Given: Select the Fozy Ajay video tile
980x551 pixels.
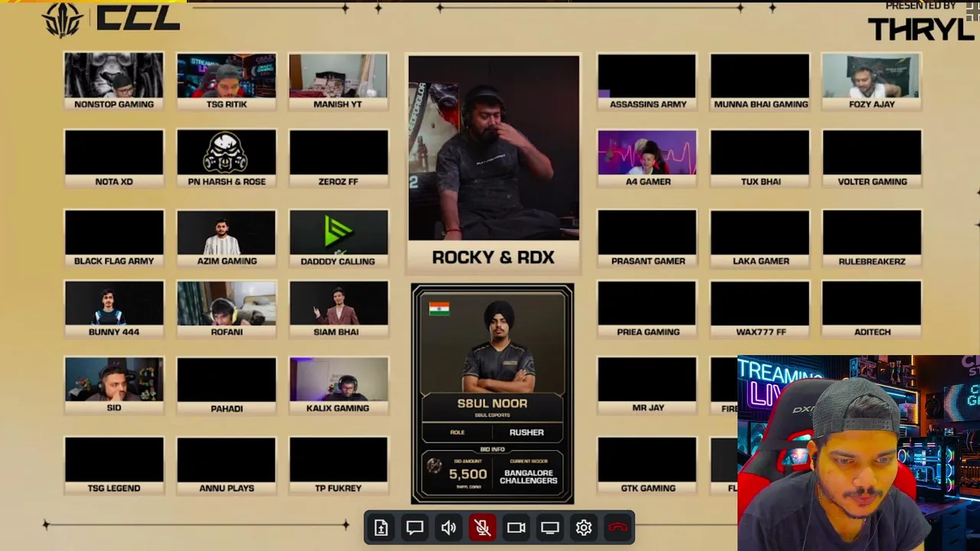Looking at the screenshot, I should pos(872,82).
